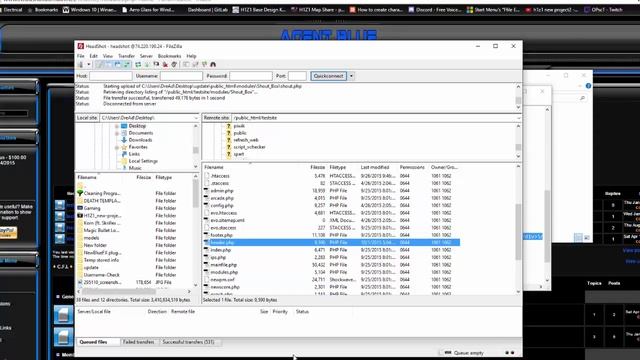Click the file icon of .htaccess
The height and width of the screenshot is (360, 640).
[207, 176]
